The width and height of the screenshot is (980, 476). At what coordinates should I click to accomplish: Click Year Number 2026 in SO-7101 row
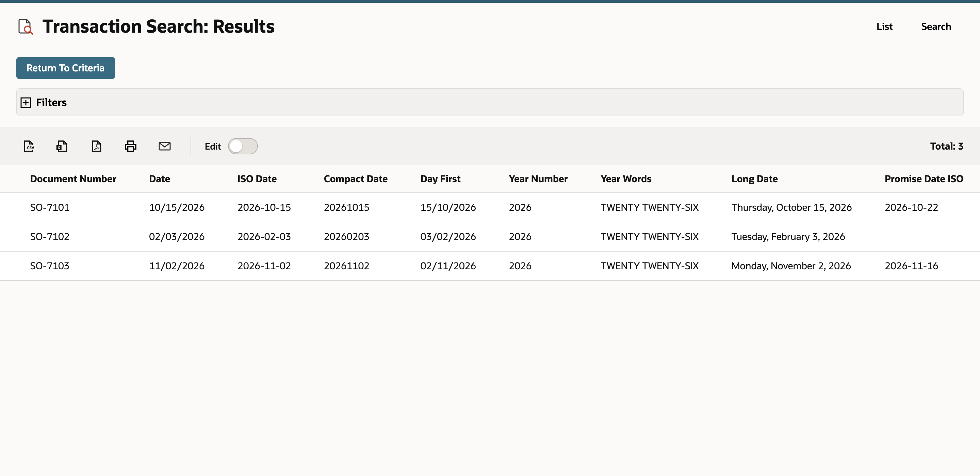[520, 207]
